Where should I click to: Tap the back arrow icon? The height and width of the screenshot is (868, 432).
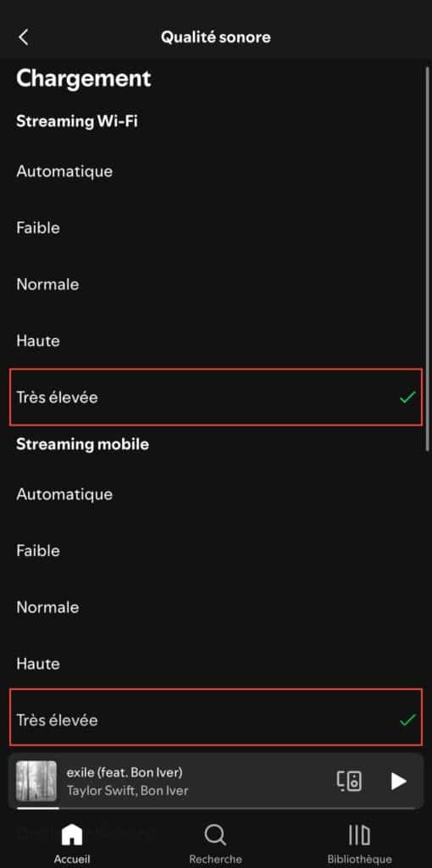pyautogui.click(x=23, y=37)
